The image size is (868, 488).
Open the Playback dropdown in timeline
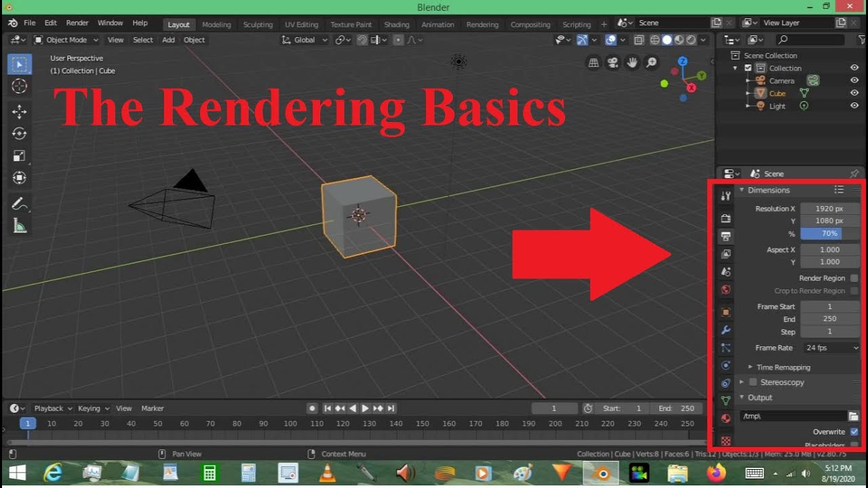pyautogui.click(x=52, y=409)
